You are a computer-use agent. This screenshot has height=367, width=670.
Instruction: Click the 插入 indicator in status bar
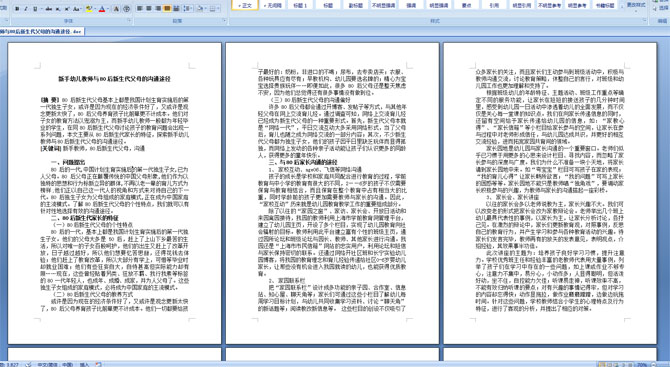pyautogui.click(x=85, y=364)
